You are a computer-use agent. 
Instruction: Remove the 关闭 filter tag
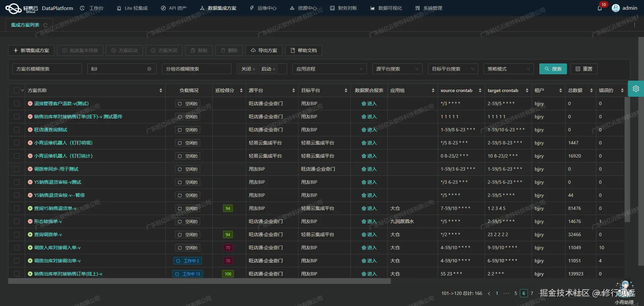click(x=254, y=69)
